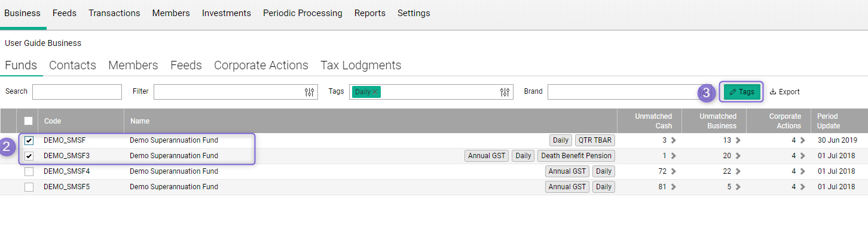Viewport: 868px width, 234px height.
Task: Open the Settings menu
Action: click(414, 13)
